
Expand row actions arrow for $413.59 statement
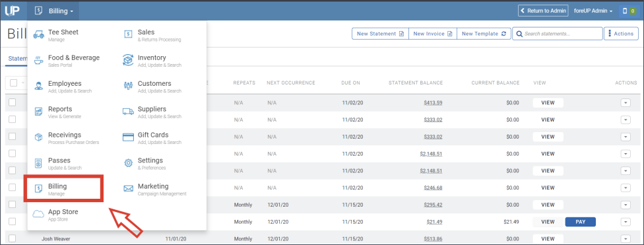626,103
